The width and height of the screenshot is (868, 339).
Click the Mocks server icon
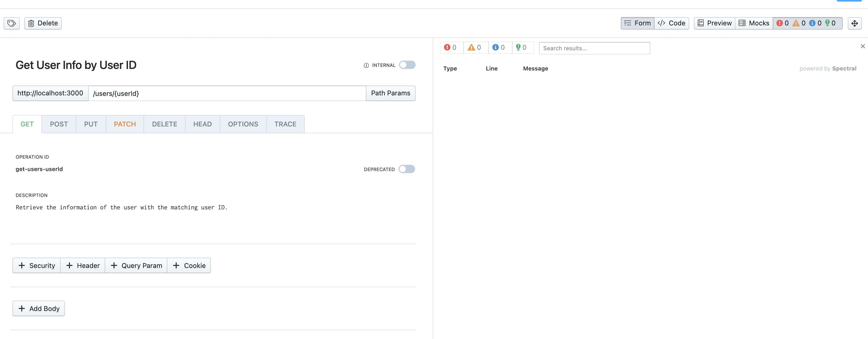tap(754, 23)
